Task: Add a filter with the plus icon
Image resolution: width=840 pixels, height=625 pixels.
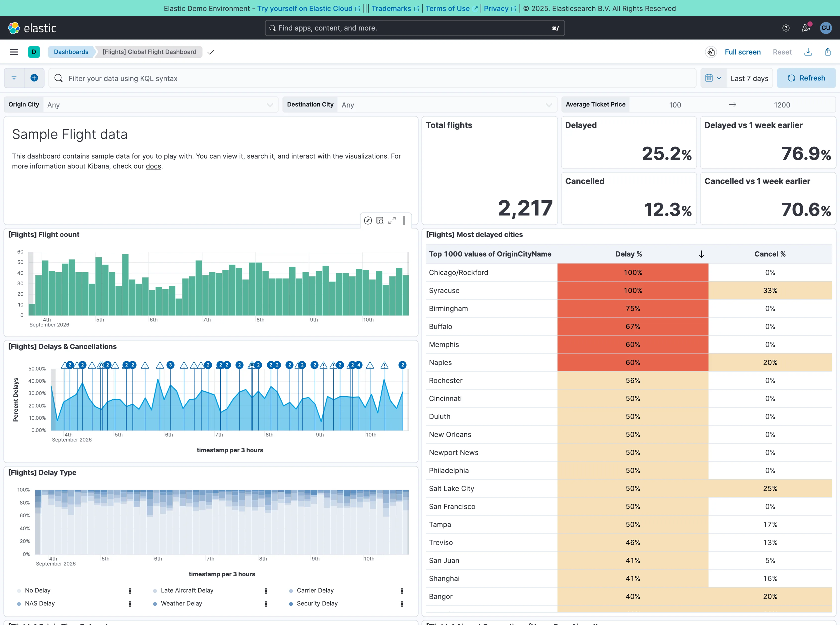Action: (x=34, y=78)
